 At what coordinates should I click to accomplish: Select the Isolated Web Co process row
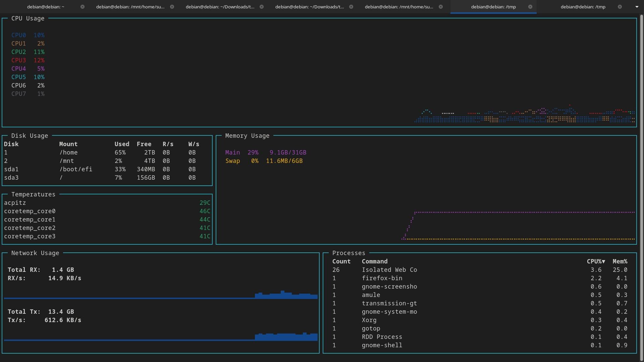click(x=389, y=270)
